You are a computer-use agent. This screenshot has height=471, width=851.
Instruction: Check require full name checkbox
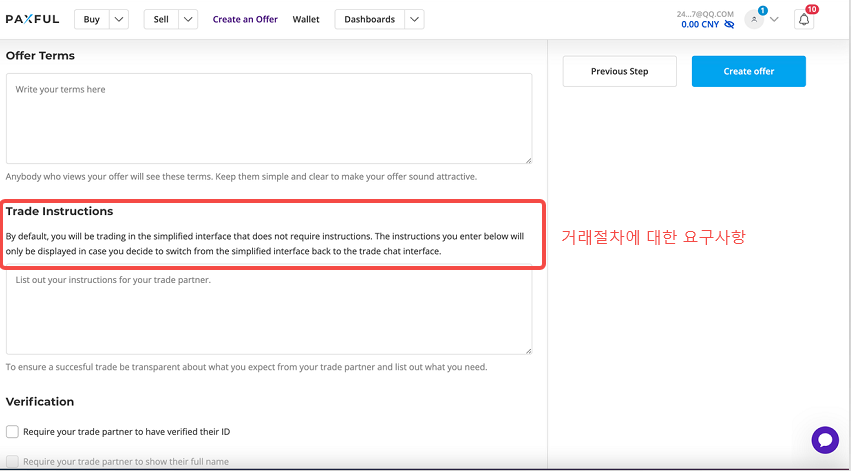click(x=12, y=462)
